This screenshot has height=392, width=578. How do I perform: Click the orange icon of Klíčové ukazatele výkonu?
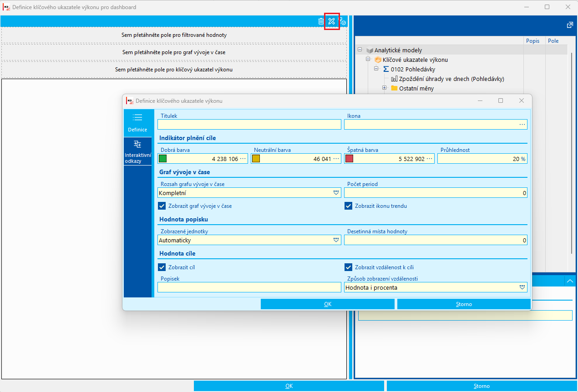pyautogui.click(x=378, y=60)
